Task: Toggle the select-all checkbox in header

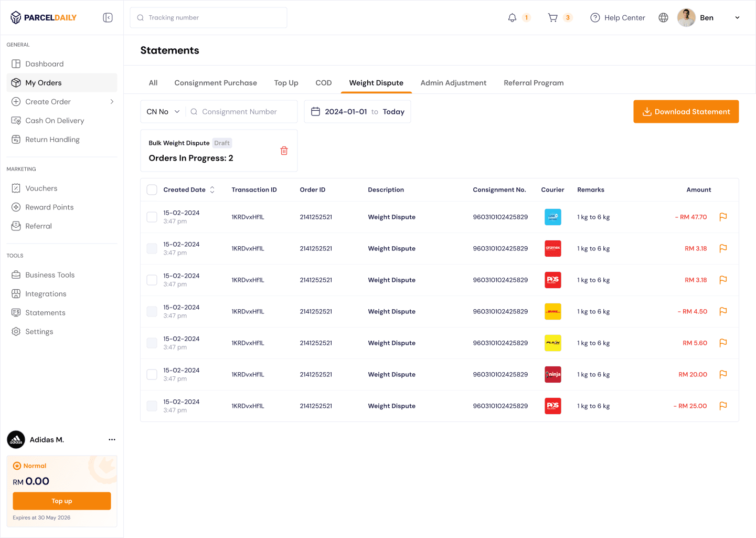Action: pyautogui.click(x=152, y=189)
